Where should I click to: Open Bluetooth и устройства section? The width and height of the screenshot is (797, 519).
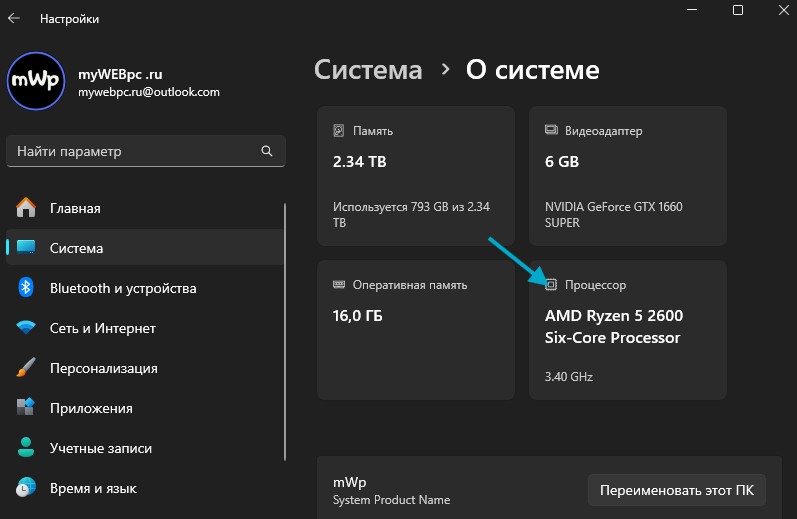[145, 288]
